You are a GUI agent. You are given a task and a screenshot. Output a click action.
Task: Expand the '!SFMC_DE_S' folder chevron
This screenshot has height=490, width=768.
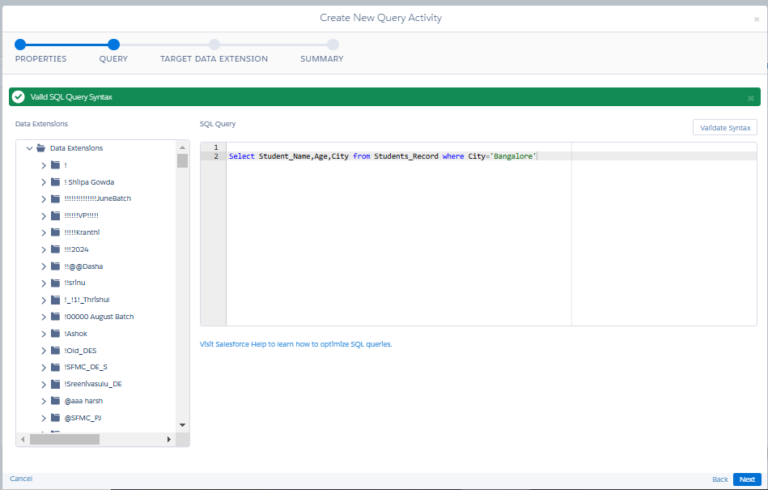(44, 367)
